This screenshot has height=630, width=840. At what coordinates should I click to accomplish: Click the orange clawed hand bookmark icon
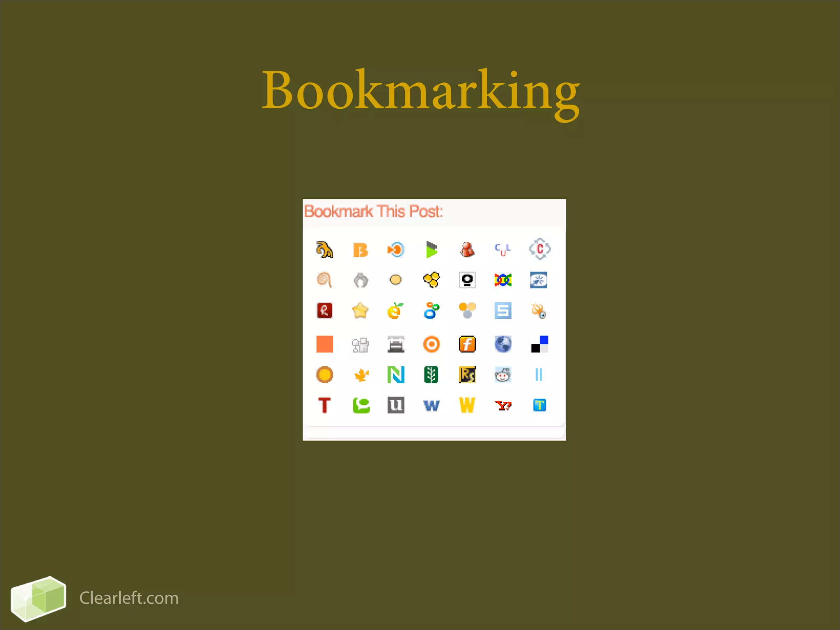pos(324,249)
